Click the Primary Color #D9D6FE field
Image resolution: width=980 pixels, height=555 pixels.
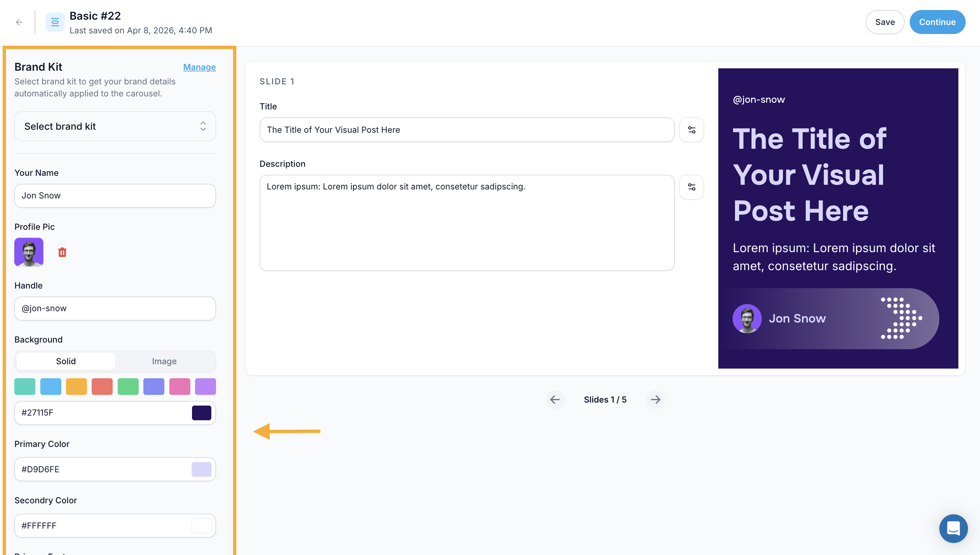[115, 469]
